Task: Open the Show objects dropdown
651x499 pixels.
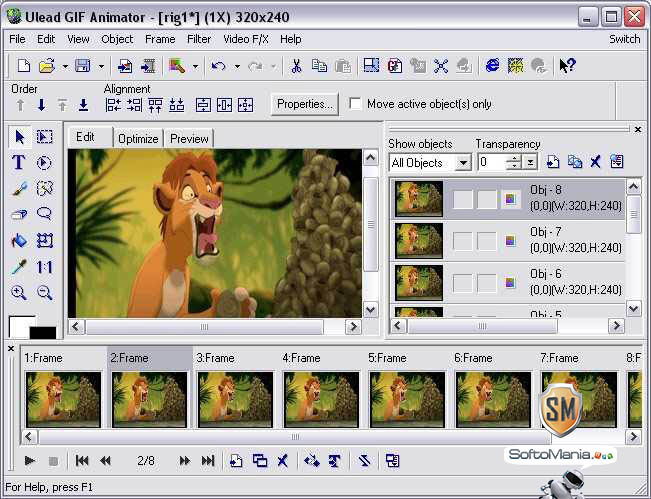Action: pyautogui.click(x=463, y=162)
